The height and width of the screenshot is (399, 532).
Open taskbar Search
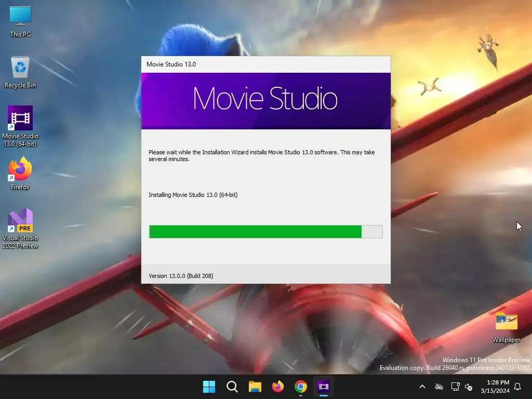(x=232, y=387)
